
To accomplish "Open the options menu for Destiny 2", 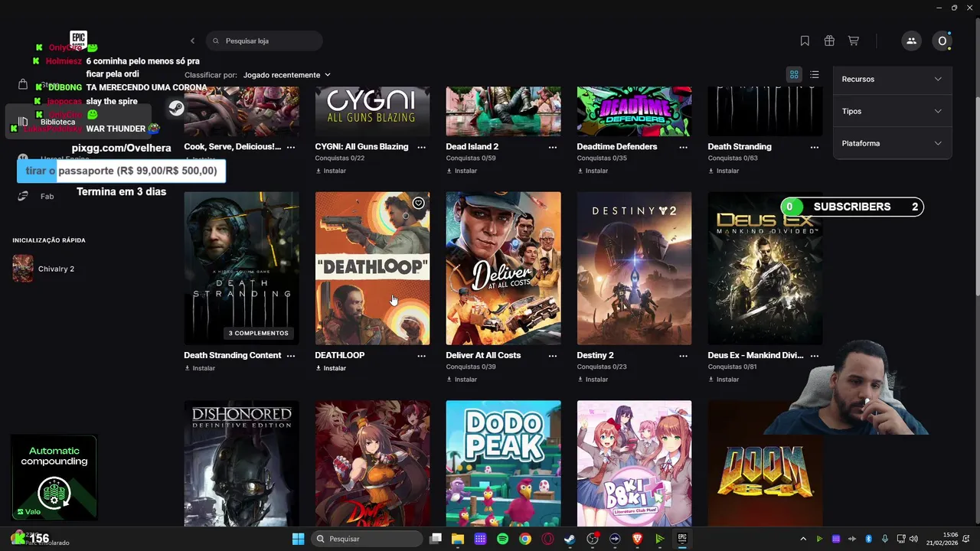I will coord(683,356).
